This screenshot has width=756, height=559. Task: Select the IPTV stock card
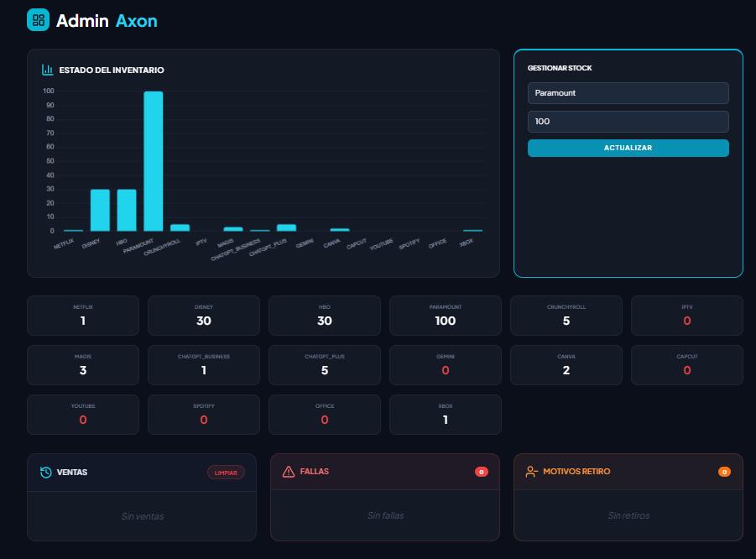tap(687, 316)
